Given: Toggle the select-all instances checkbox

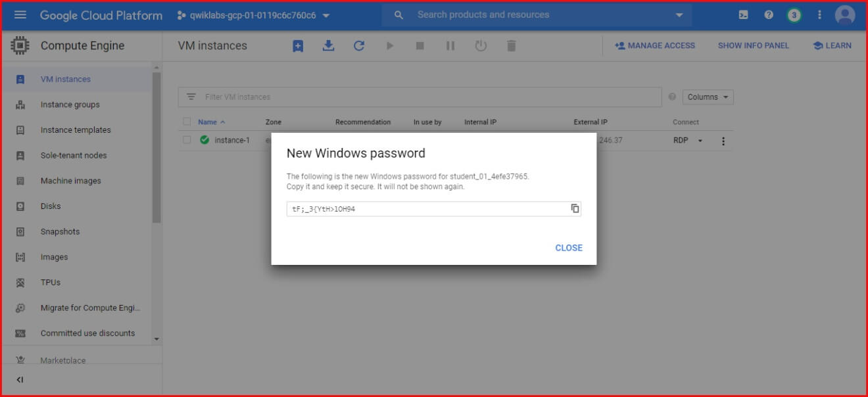Looking at the screenshot, I should 187,122.
